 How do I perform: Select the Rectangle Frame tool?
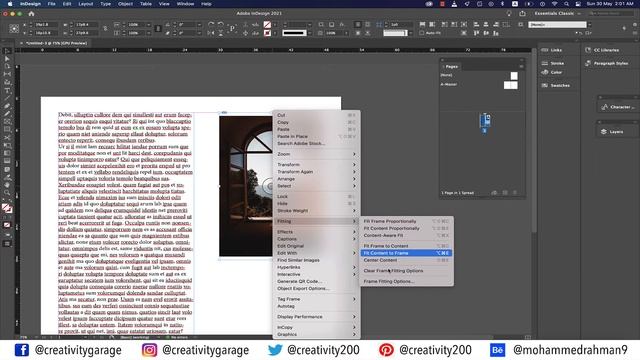[7, 122]
